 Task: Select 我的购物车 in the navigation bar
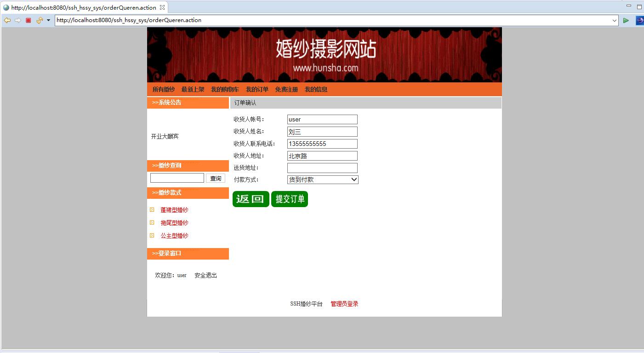click(x=225, y=89)
